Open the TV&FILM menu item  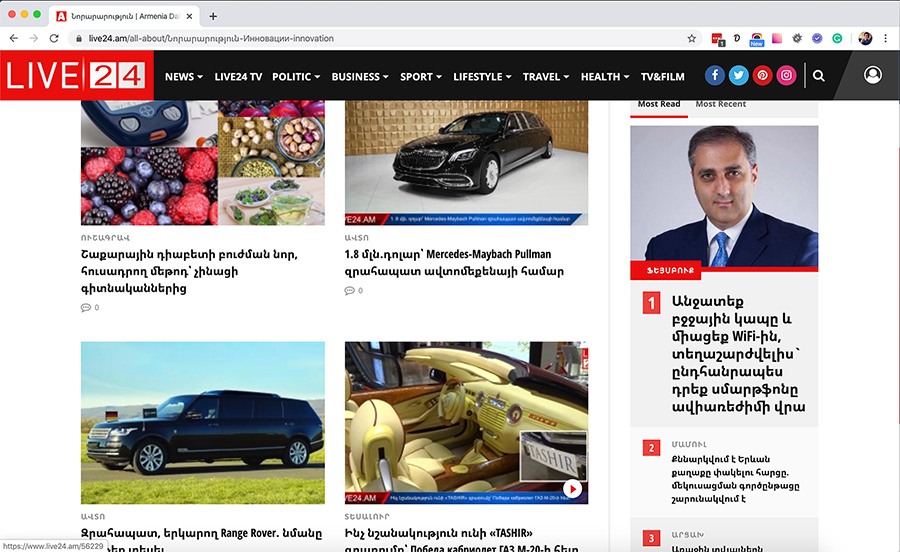662,76
